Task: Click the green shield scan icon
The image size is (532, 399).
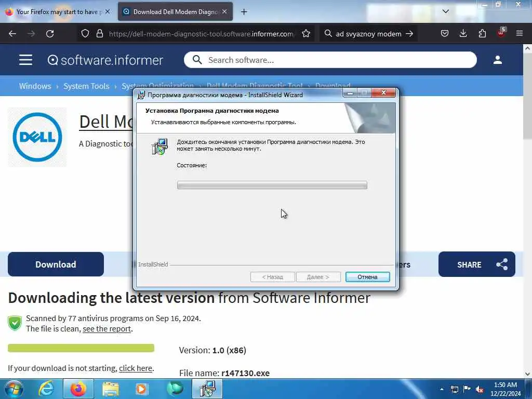Action: click(x=15, y=323)
